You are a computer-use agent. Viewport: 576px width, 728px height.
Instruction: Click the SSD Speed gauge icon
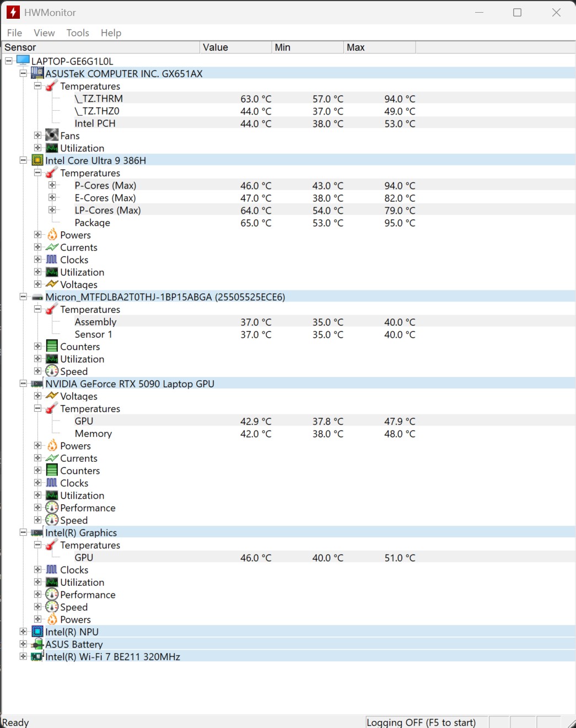click(x=52, y=371)
